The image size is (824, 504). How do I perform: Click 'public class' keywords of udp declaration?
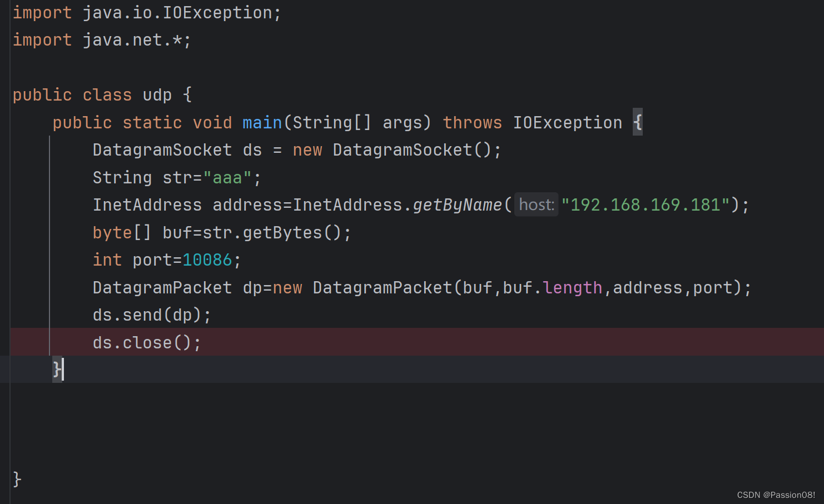(x=72, y=95)
